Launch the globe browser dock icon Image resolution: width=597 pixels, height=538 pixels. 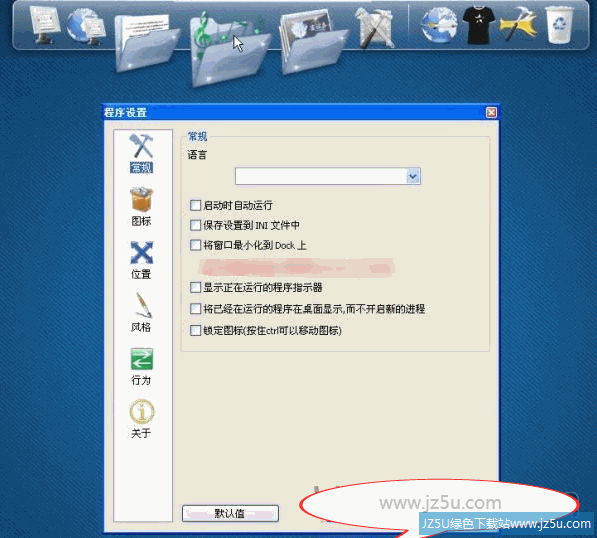pos(439,25)
